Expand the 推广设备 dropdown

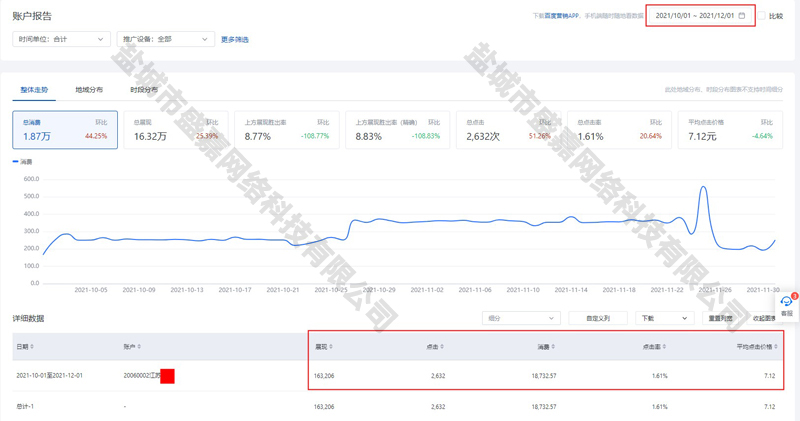165,39
